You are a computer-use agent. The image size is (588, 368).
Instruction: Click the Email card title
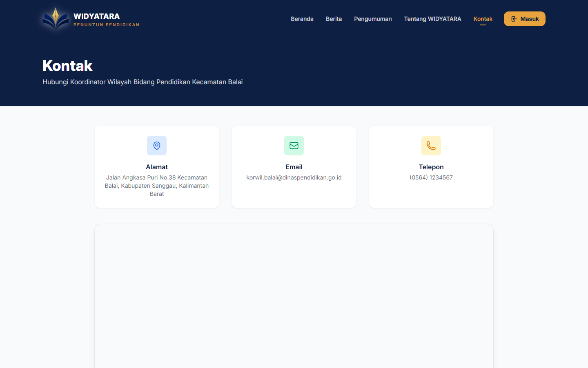294,167
